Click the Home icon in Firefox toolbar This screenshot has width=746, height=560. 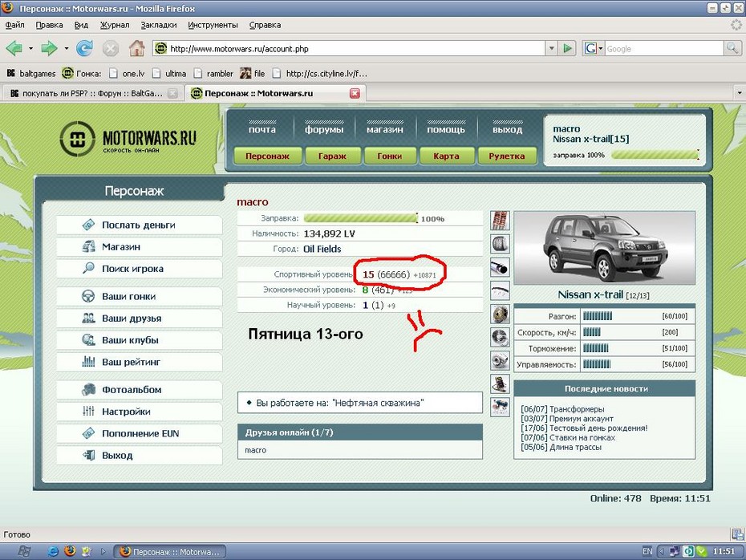pyautogui.click(x=136, y=48)
